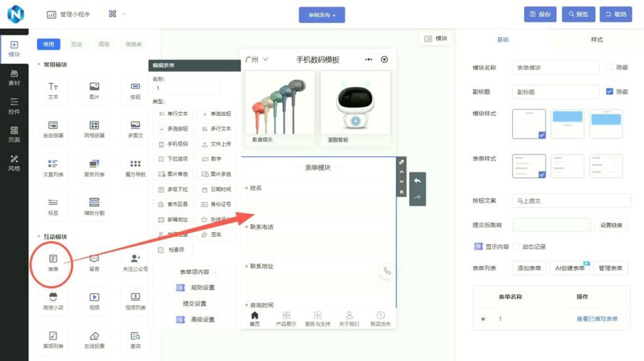Tick the 隐藏 checkbox for 模块名称
The height and width of the screenshot is (361, 644).
(x=609, y=67)
